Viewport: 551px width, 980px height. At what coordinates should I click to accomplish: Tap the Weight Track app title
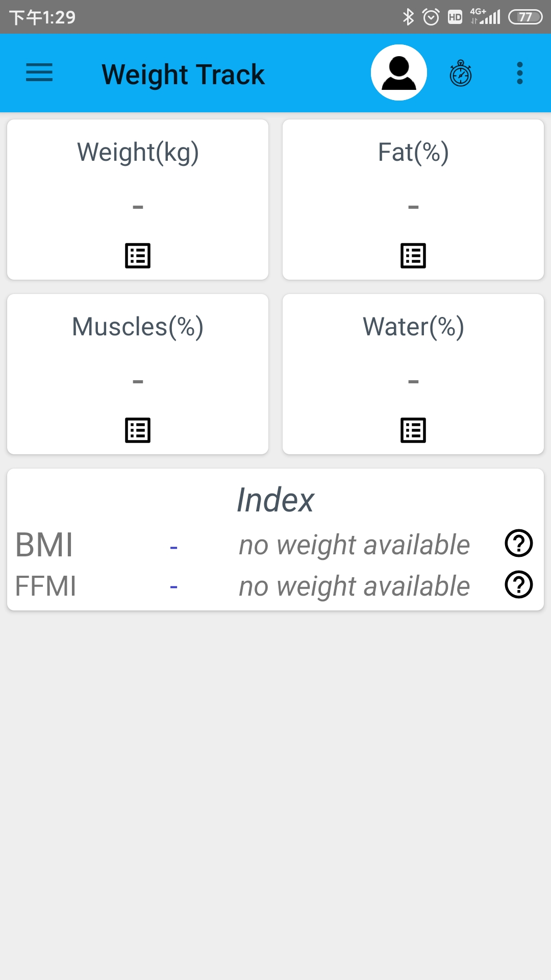pyautogui.click(x=183, y=75)
